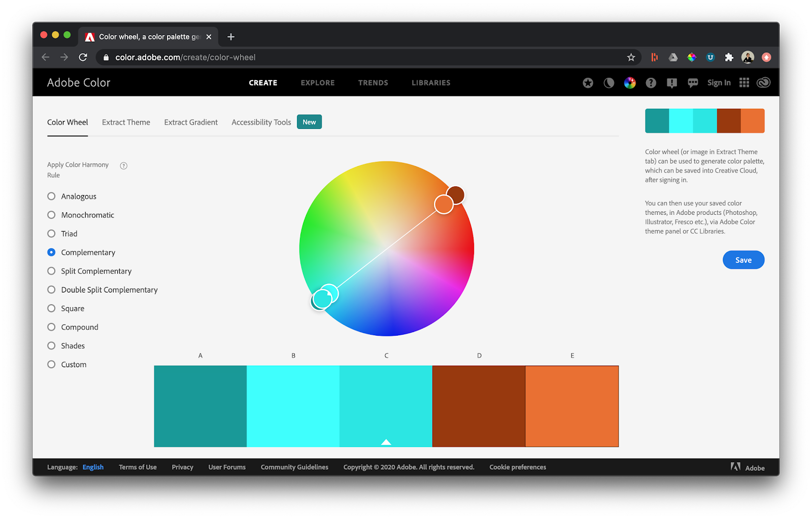Close the Color wheel browser tab

209,37
